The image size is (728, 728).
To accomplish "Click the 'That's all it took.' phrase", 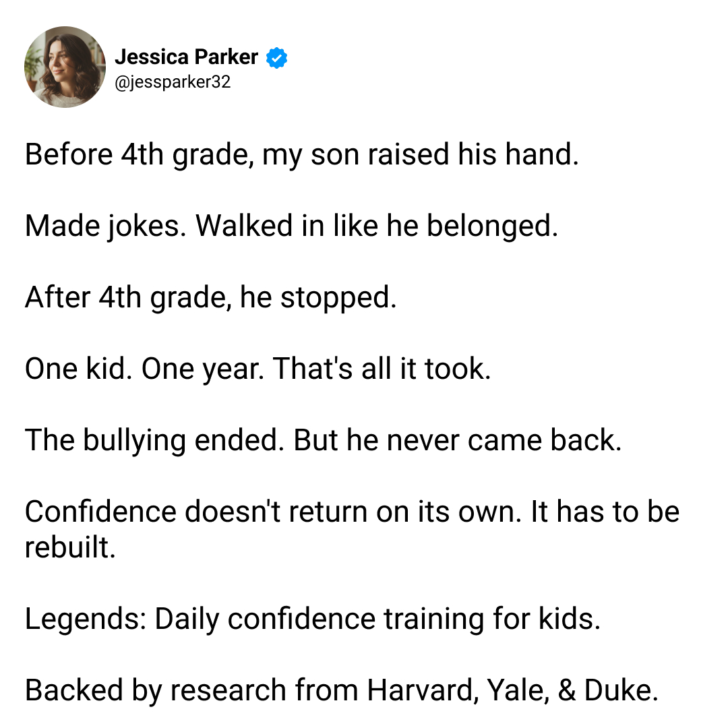I will point(382,369).
